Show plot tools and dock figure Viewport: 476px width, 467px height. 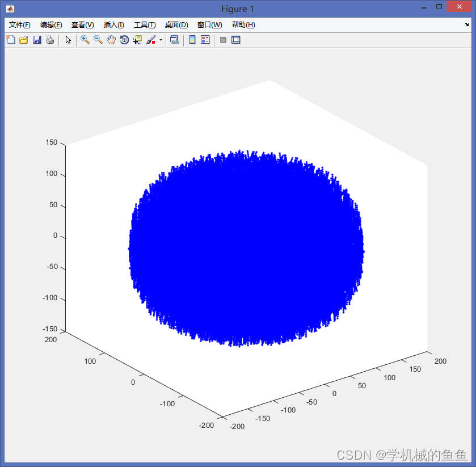[236, 40]
